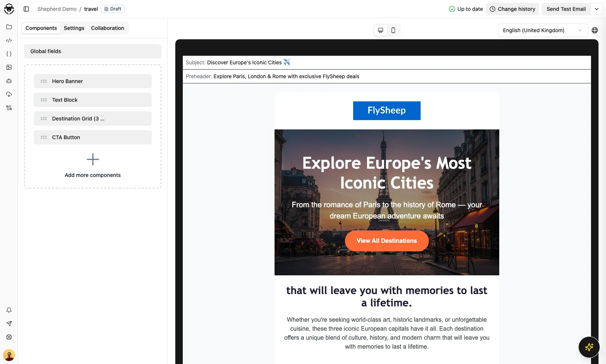The height and width of the screenshot is (364, 606).
Task: Select the Hero Banner component
Action: (93, 81)
